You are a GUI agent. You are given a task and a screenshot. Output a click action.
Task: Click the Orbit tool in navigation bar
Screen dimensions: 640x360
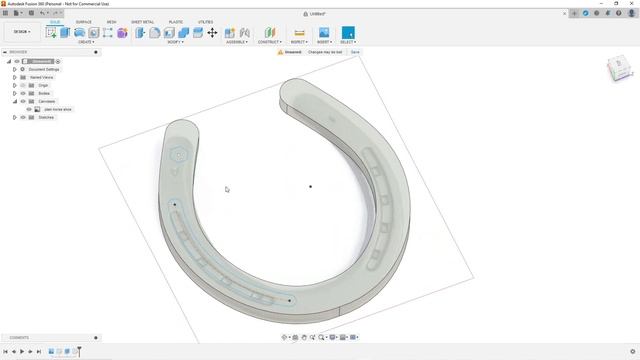click(284, 337)
